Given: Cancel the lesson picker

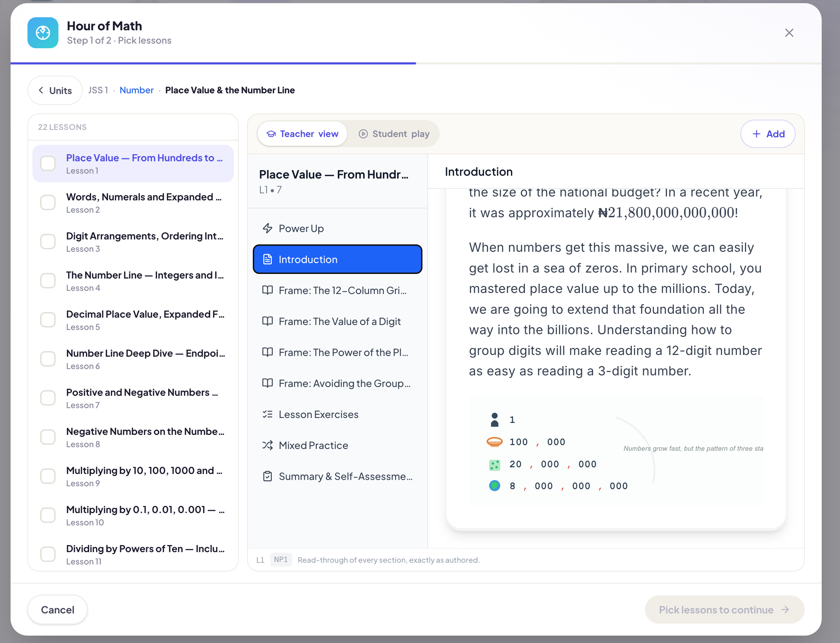Looking at the screenshot, I should pos(57,610).
